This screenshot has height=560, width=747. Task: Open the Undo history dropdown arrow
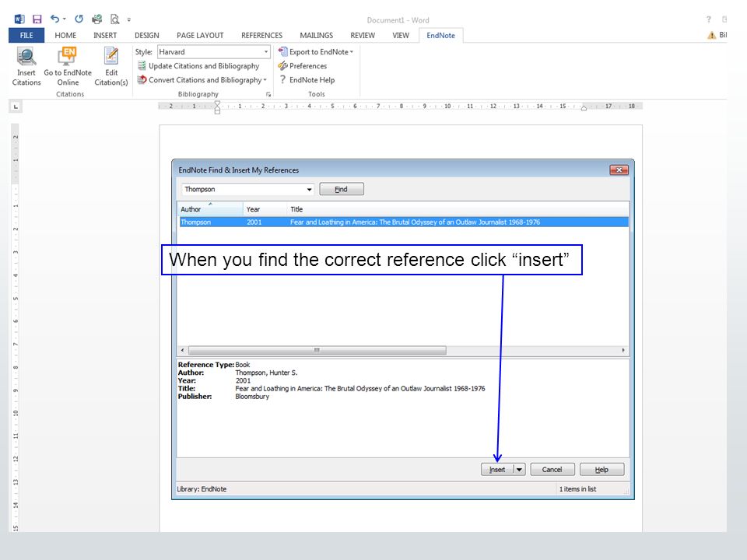click(65, 19)
